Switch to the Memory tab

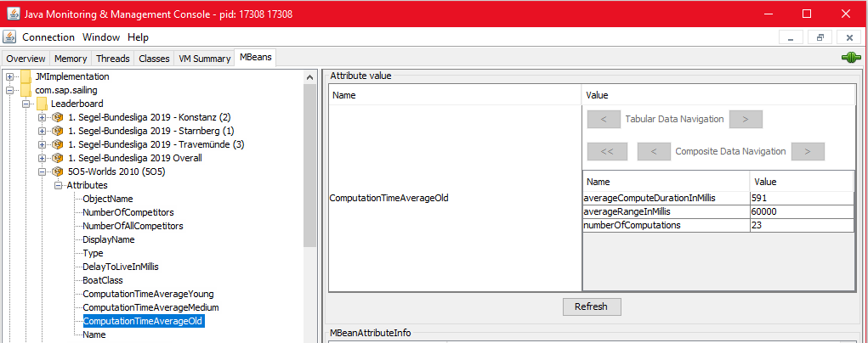point(71,58)
